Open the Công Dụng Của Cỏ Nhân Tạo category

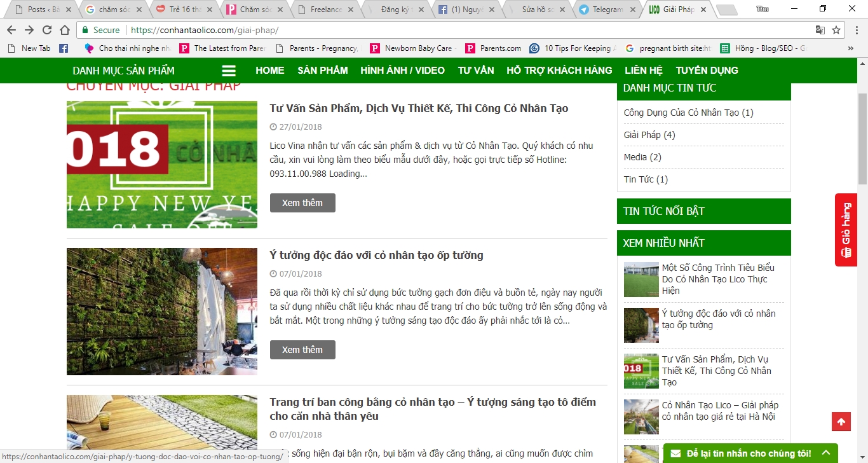(x=689, y=113)
